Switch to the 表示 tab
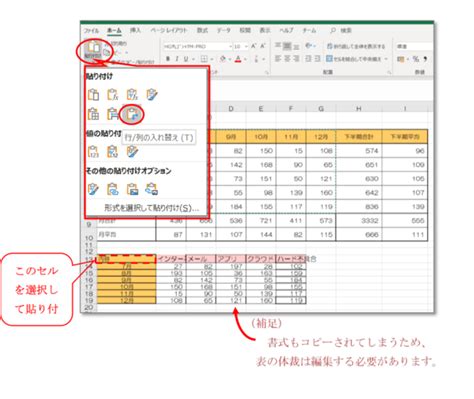474x399 pixels. (265, 30)
